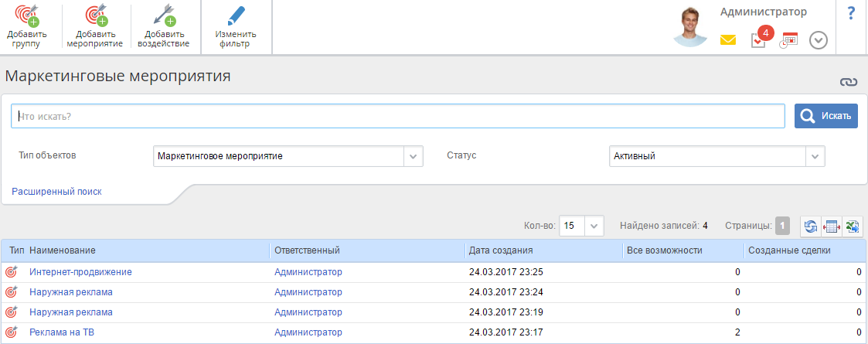The height and width of the screenshot is (344, 868).
Task: Click the column width settings icon
Action: 832,226
